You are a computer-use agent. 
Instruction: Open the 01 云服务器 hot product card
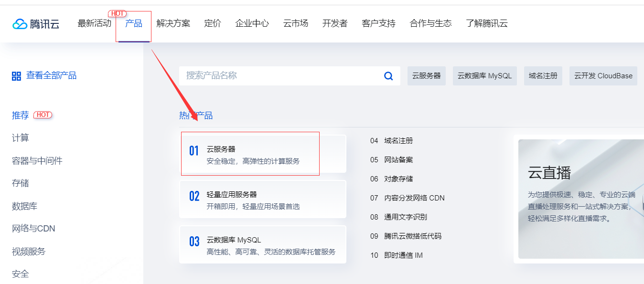coord(263,154)
